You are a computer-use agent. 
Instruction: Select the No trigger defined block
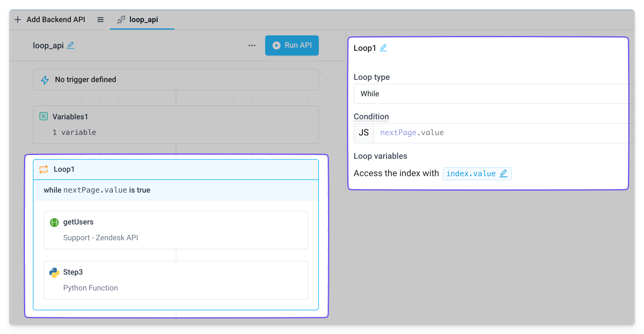[x=176, y=80]
